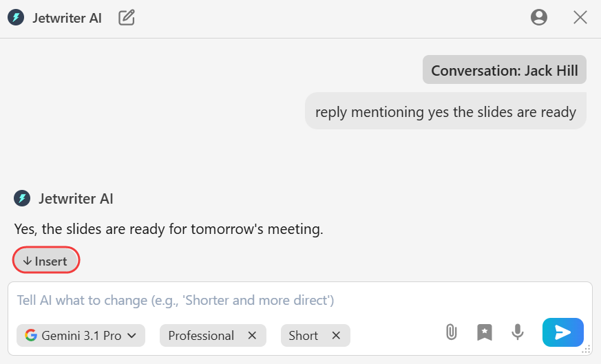Click the Short length chip
This screenshot has width=601, height=364.
[x=303, y=336]
